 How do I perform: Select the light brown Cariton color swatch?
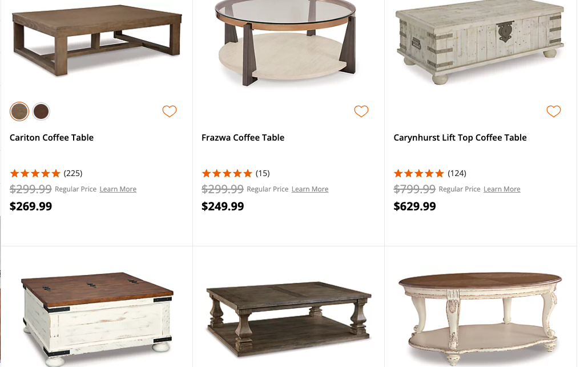pyautogui.click(x=19, y=111)
